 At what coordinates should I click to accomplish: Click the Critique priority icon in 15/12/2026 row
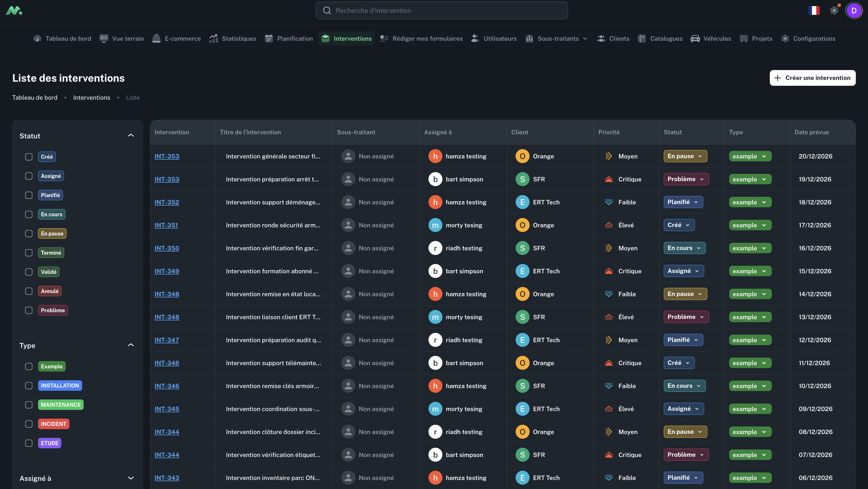click(x=609, y=271)
